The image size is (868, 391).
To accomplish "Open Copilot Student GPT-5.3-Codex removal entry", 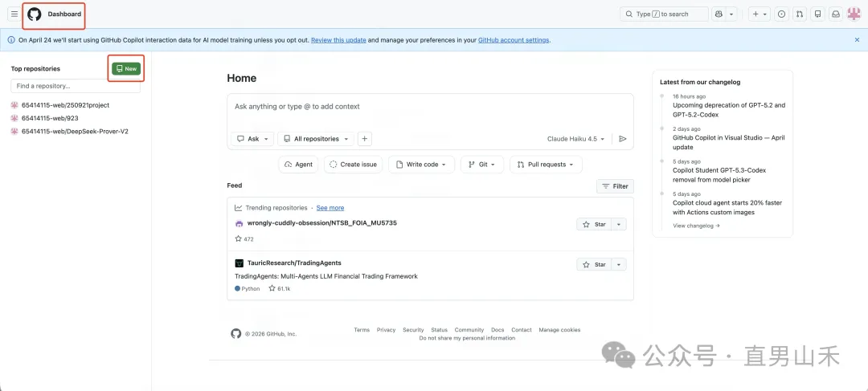I will click(719, 175).
